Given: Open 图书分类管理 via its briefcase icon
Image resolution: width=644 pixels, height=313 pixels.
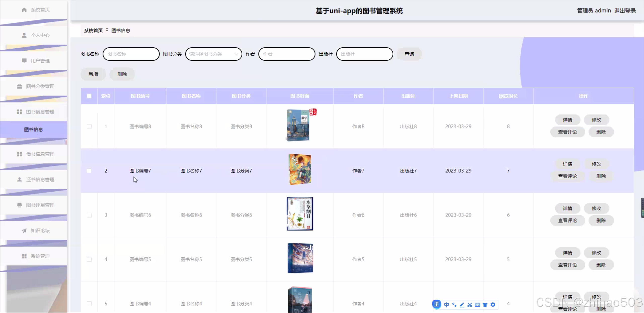Looking at the screenshot, I should coord(19,86).
